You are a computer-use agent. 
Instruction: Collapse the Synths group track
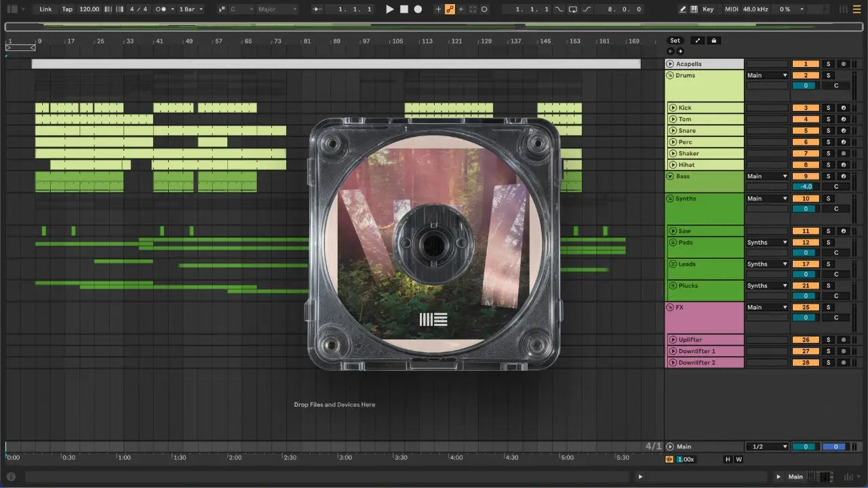click(670, 199)
